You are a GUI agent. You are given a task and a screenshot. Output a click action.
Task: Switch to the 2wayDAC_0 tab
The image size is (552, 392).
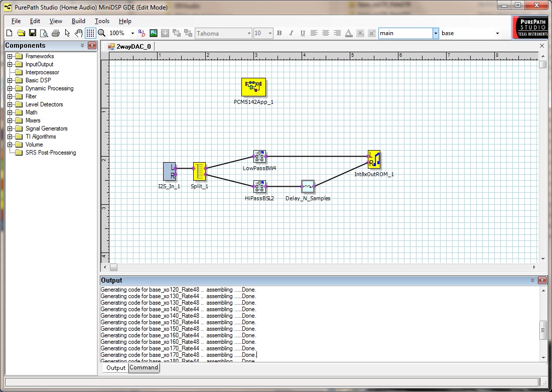point(129,47)
